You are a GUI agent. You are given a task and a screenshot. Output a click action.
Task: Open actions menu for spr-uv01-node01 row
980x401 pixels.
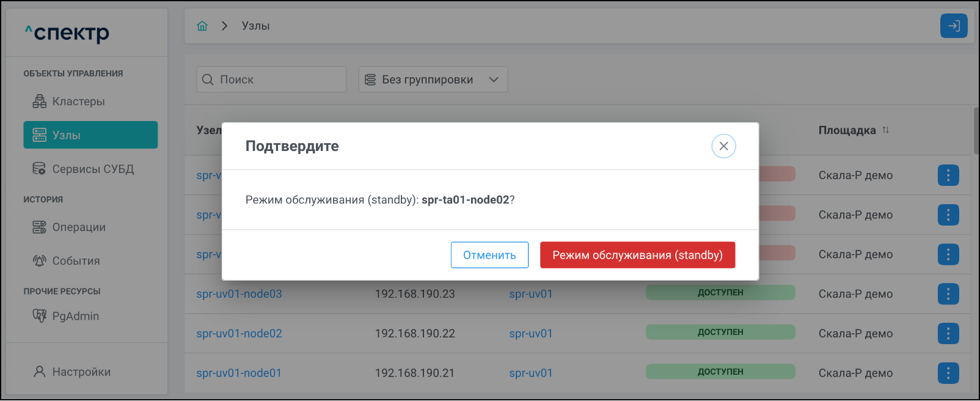click(x=948, y=373)
